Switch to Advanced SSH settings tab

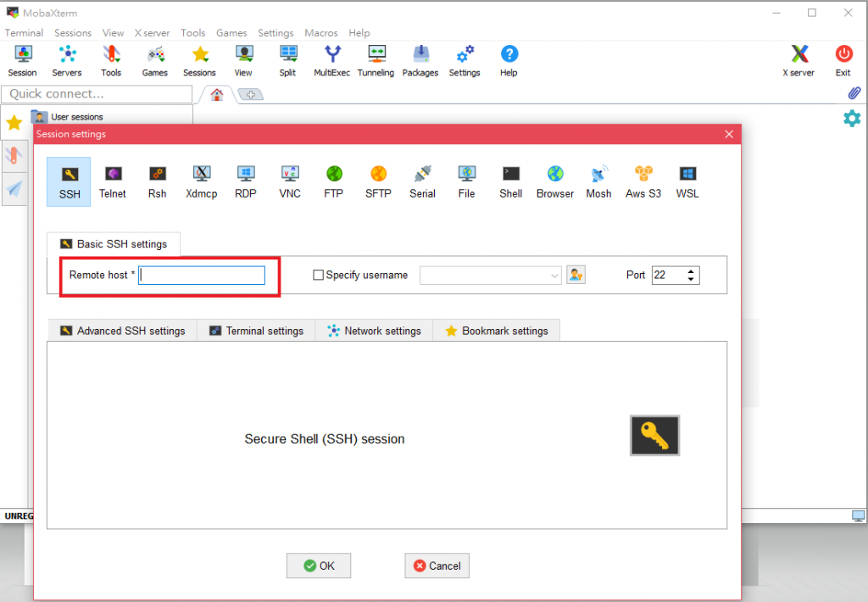click(122, 331)
